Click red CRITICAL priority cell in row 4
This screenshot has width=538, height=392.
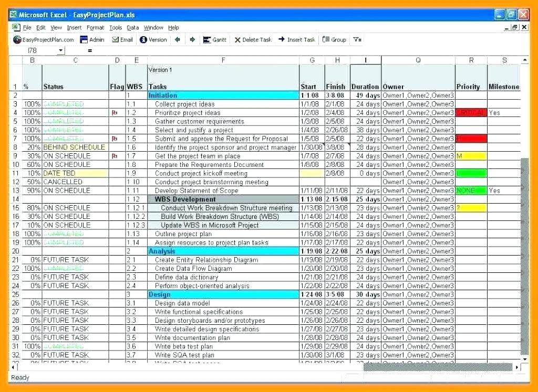pyautogui.click(x=471, y=113)
